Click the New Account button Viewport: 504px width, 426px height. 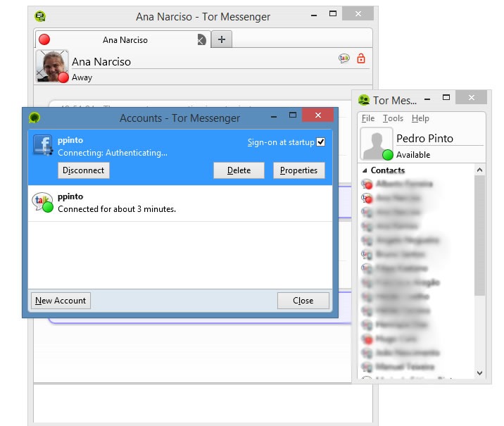[61, 301]
